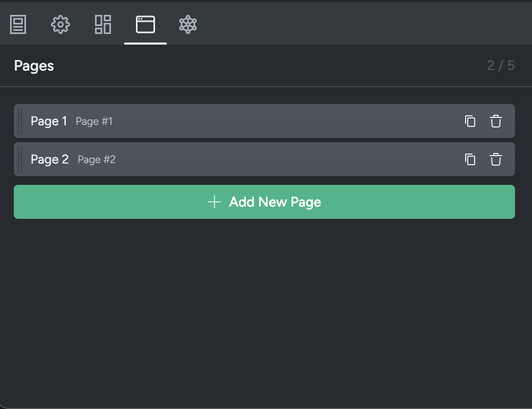Click the Add New Page button
This screenshot has height=409, width=532.
(x=264, y=202)
